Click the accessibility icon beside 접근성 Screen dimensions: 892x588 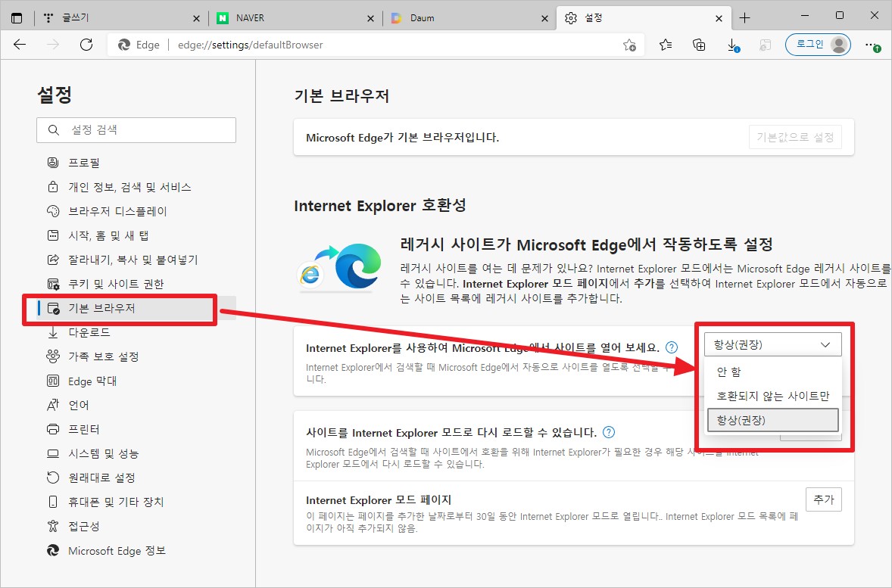click(53, 526)
